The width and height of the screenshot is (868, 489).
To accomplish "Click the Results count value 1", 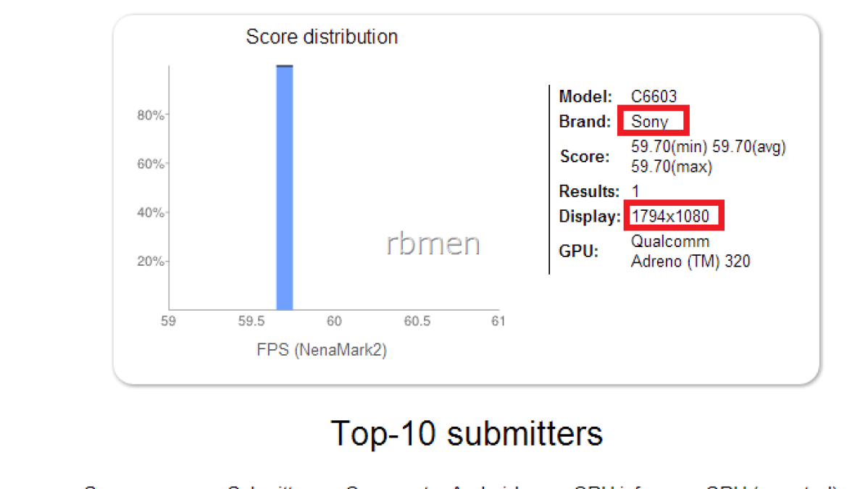I will click(x=635, y=192).
